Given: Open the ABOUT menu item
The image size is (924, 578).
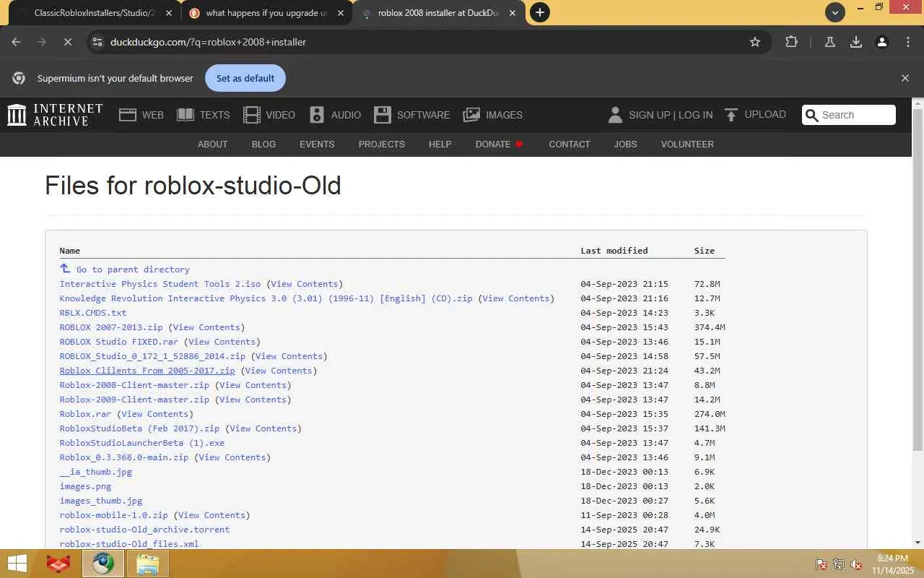Looking at the screenshot, I should [212, 144].
